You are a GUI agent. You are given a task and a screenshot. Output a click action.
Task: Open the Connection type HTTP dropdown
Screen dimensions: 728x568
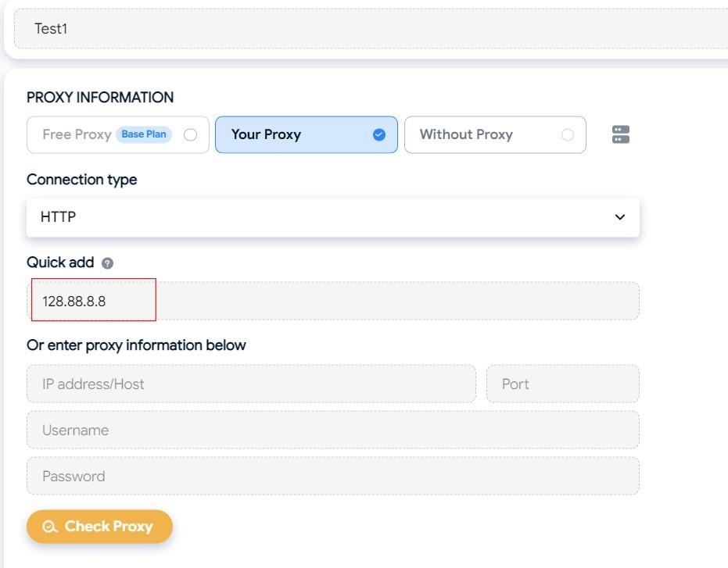tap(313, 217)
